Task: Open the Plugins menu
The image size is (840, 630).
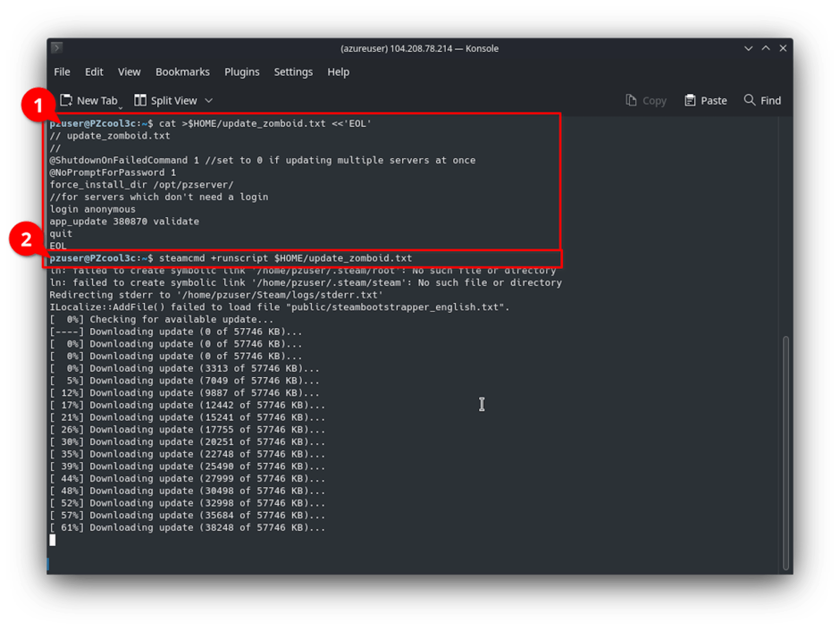Action: coord(242,72)
